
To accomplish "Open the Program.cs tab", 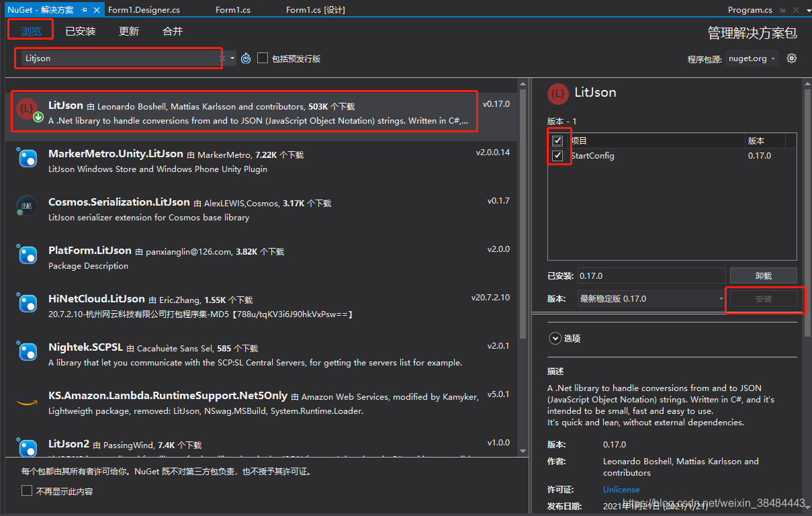I will 750,10.
